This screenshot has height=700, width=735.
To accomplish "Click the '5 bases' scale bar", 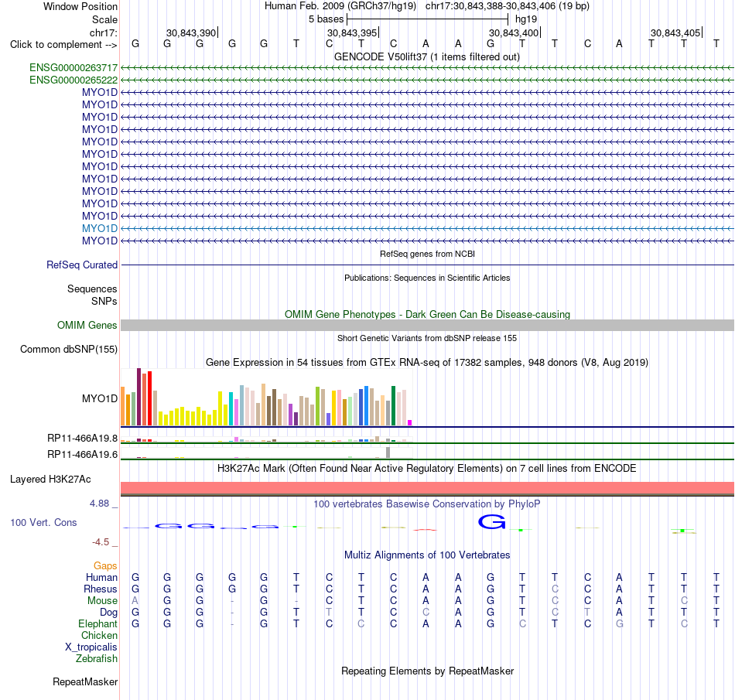I will click(x=427, y=19).
